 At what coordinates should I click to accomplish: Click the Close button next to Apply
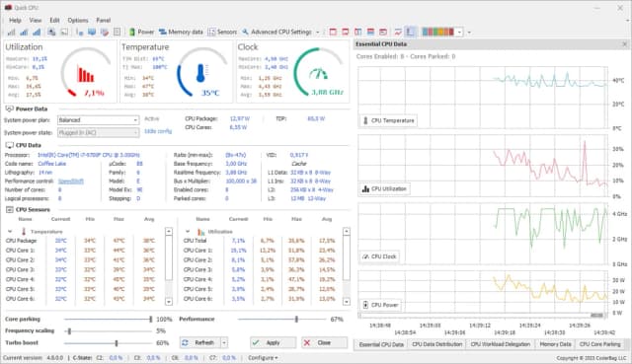pyautogui.click(x=324, y=342)
